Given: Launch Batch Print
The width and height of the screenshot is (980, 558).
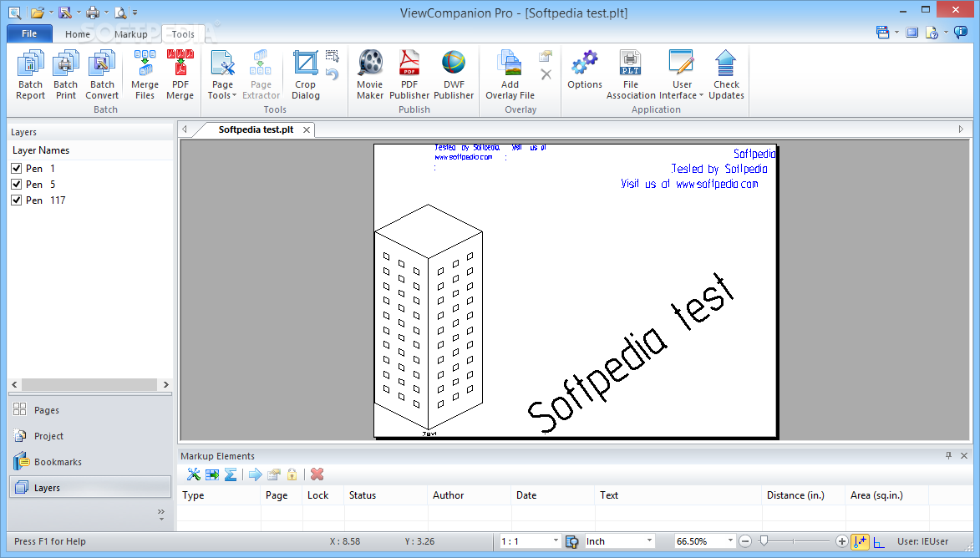Looking at the screenshot, I should (66, 74).
